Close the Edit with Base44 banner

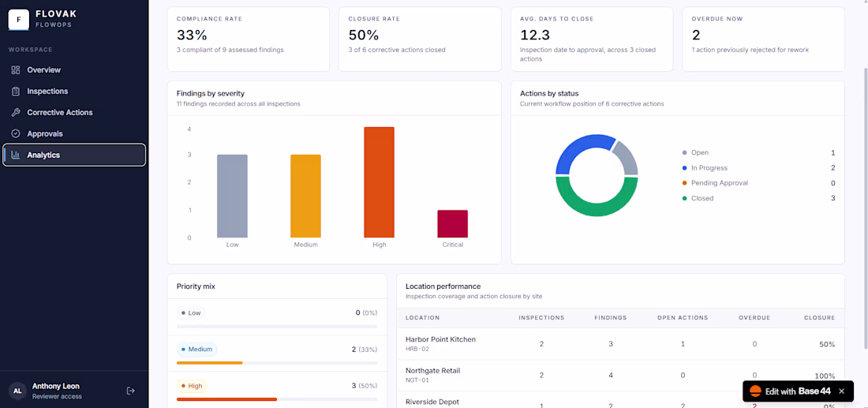(x=841, y=391)
